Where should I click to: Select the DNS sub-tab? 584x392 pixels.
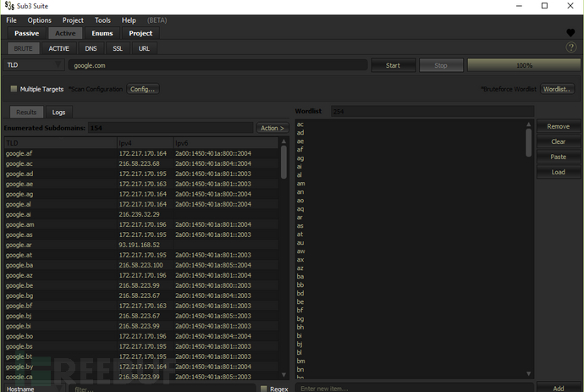[x=91, y=48]
